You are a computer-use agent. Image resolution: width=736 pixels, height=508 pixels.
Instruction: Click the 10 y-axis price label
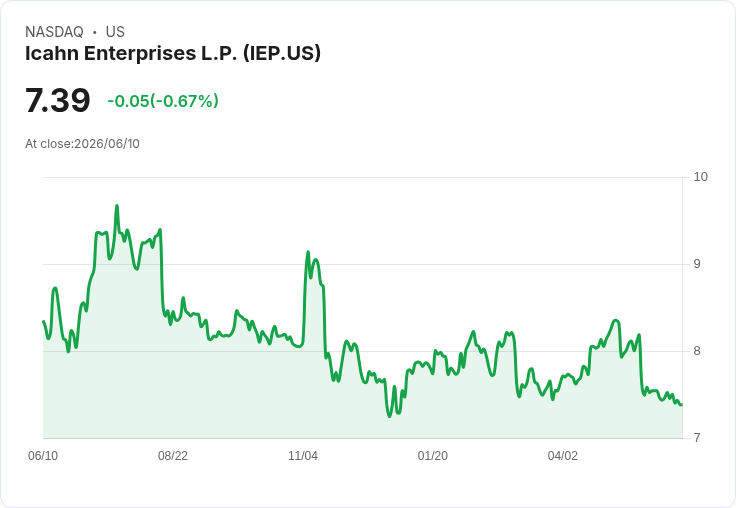[x=700, y=177]
